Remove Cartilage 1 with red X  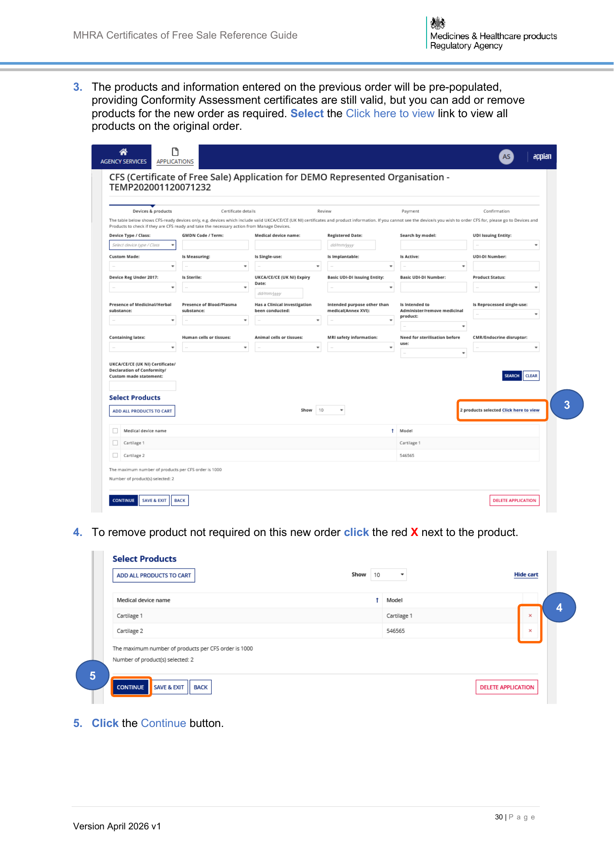[530, 615]
